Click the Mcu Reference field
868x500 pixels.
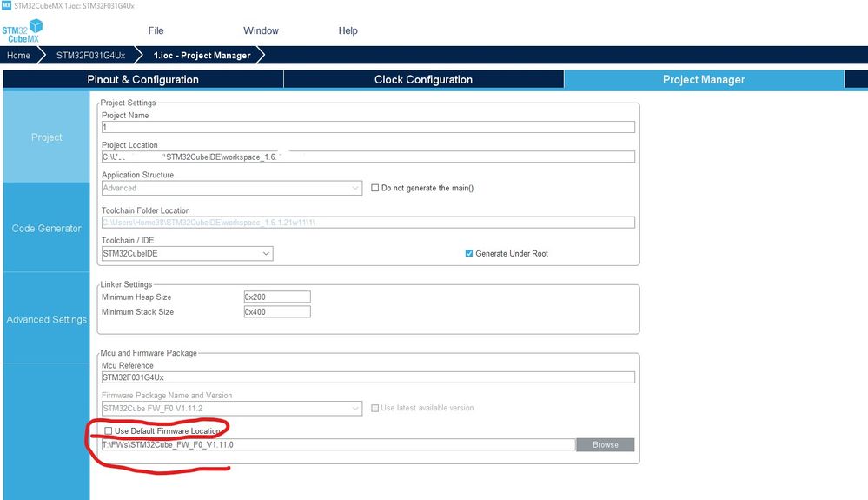[368, 377]
